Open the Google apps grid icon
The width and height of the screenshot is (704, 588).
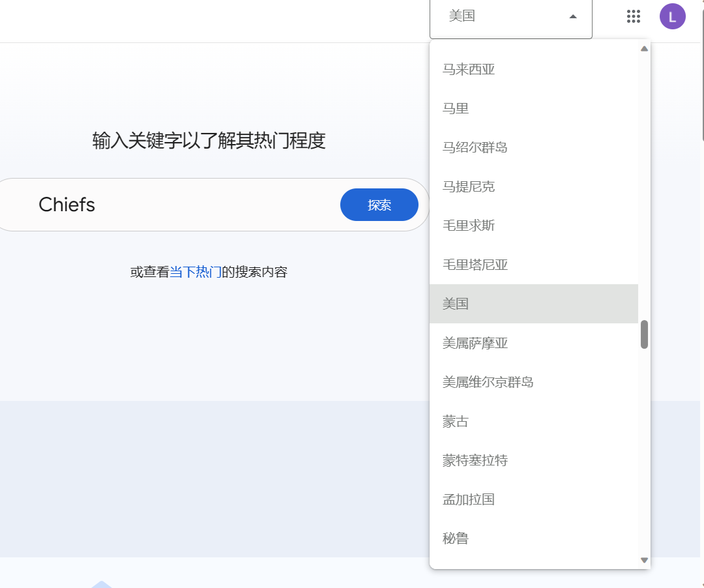[633, 17]
